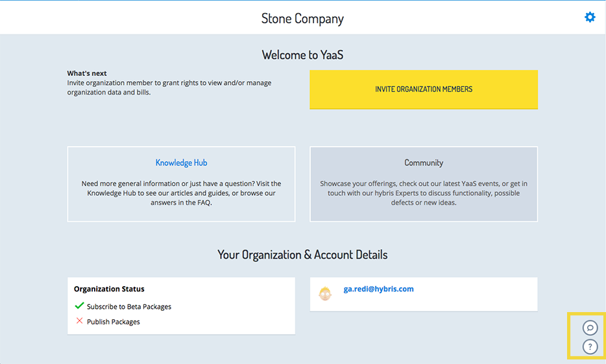Viewport: 606px width, 364px height.
Task: Click the red X beside Publish Packages
Action: [79, 321]
